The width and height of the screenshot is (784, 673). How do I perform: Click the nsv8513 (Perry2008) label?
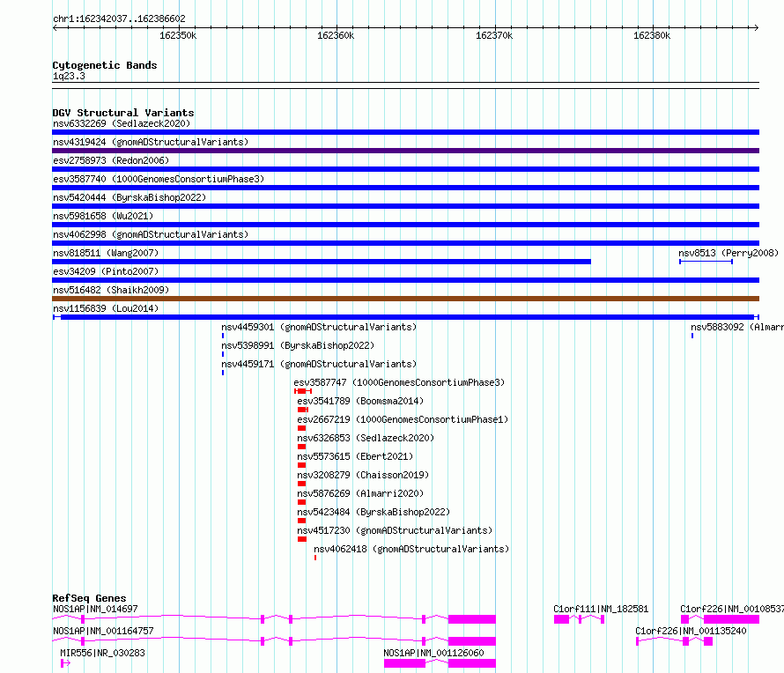(x=729, y=253)
